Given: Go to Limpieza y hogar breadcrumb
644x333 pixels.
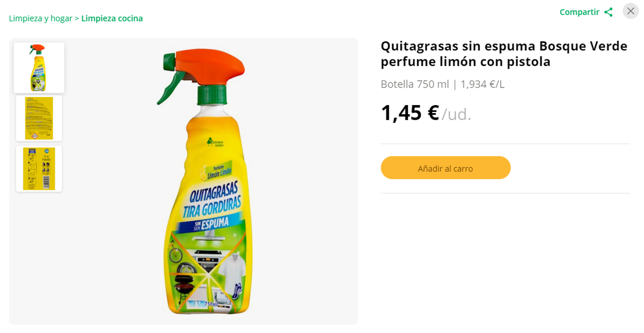Looking at the screenshot, I should pyautogui.click(x=41, y=18).
